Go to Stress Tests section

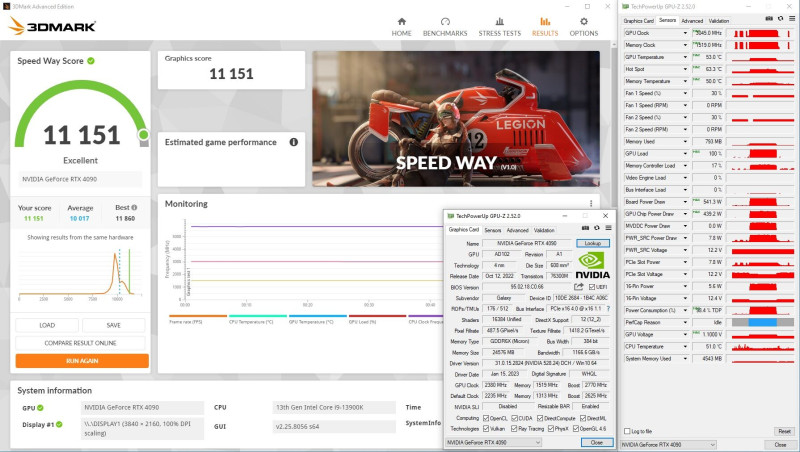499,27
